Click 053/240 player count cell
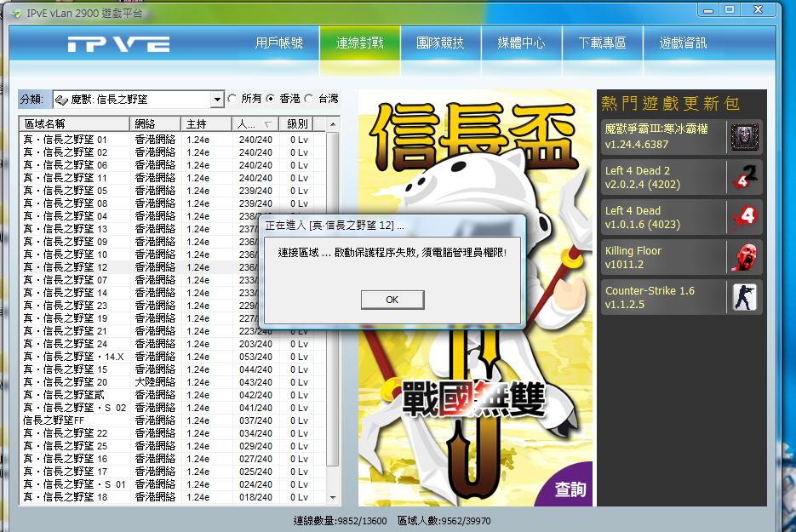This screenshot has height=532, width=796. [x=256, y=357]
